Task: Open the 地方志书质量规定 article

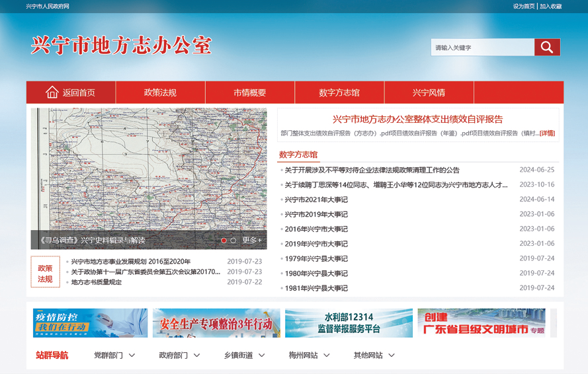Action: [x=97, y=282]
